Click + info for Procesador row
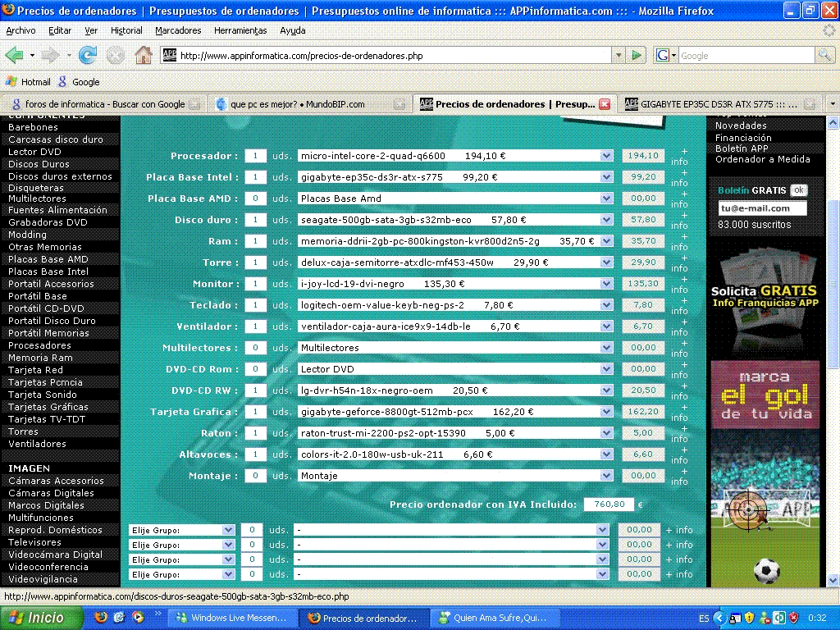Viewport: 840px width, 630px height. click(x=679, y=157)
